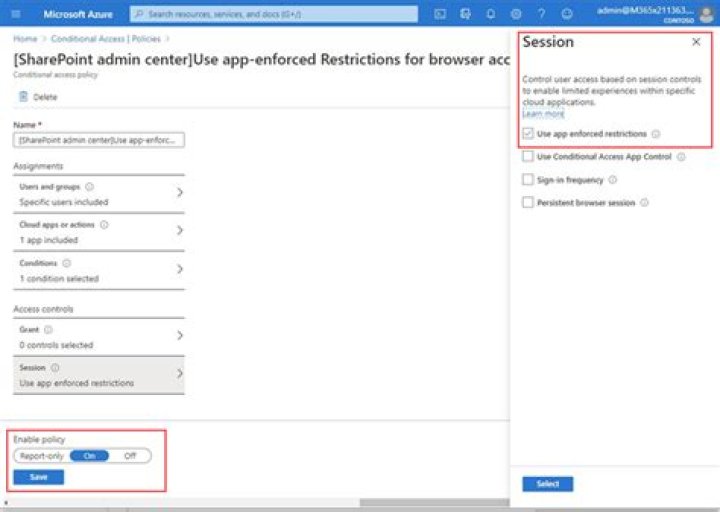
Task: Check Use Conditional Access App Control
Action: coord(528,157)
